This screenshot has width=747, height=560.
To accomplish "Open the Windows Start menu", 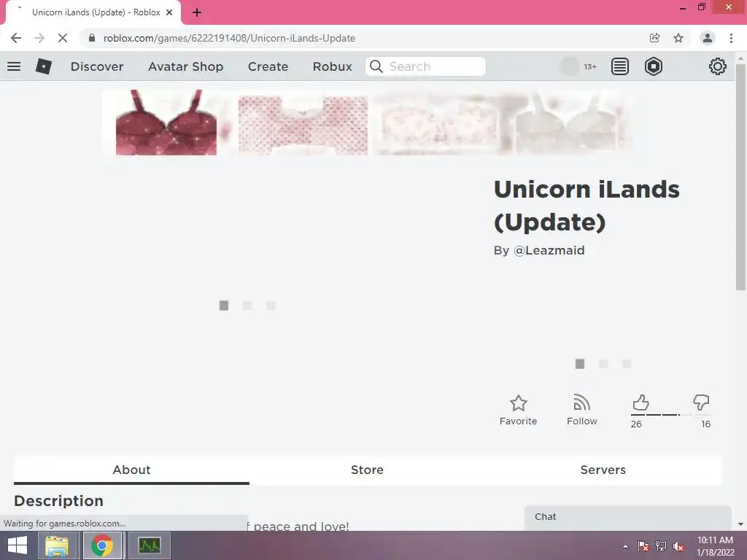I will click(x=18, y=545).
